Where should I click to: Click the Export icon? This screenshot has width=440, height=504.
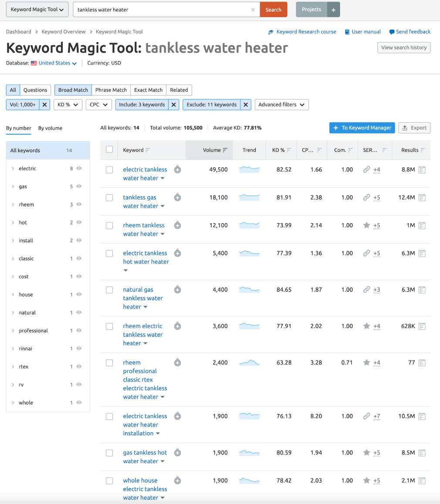point(414,128)
